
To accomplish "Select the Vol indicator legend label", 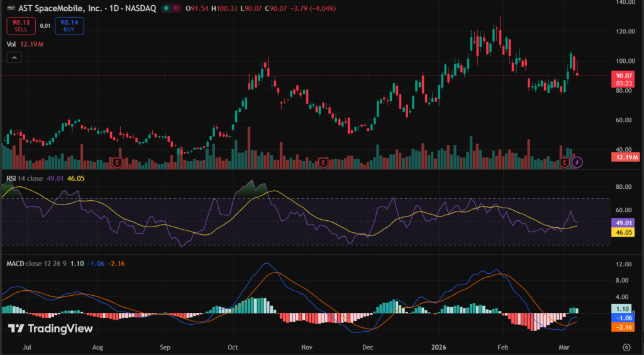I will click(11, 44).
